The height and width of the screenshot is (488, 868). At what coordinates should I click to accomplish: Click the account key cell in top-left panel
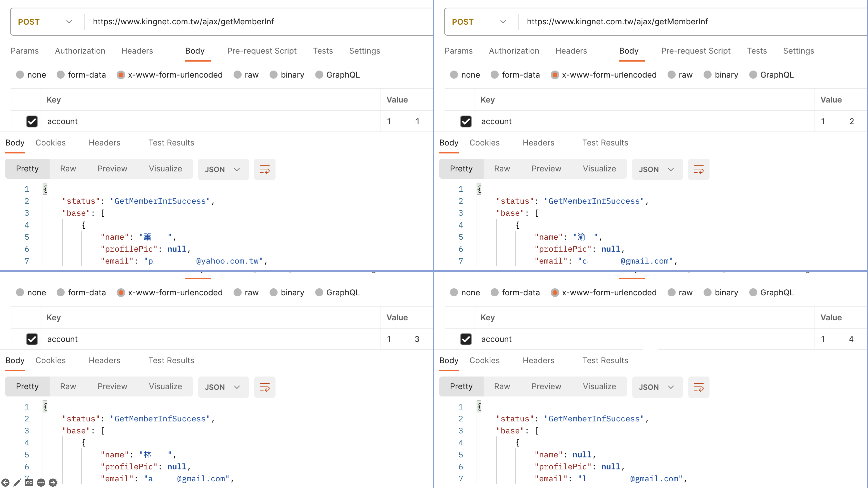click(x=211, y=121)
